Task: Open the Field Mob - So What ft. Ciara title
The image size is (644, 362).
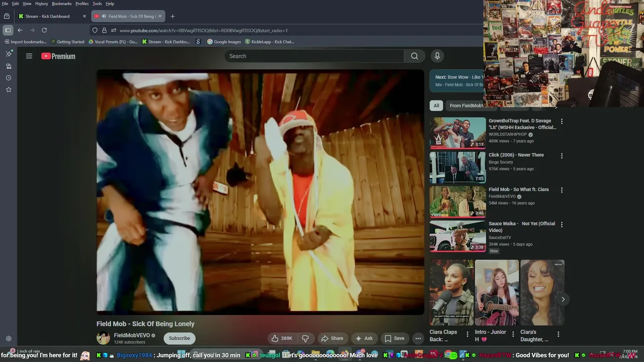Action: pos(519,190)
